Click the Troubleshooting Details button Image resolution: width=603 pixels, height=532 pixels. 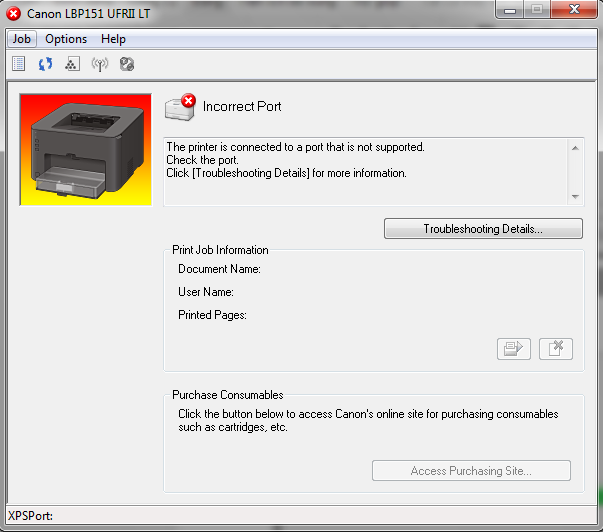[x=483, y=228]
